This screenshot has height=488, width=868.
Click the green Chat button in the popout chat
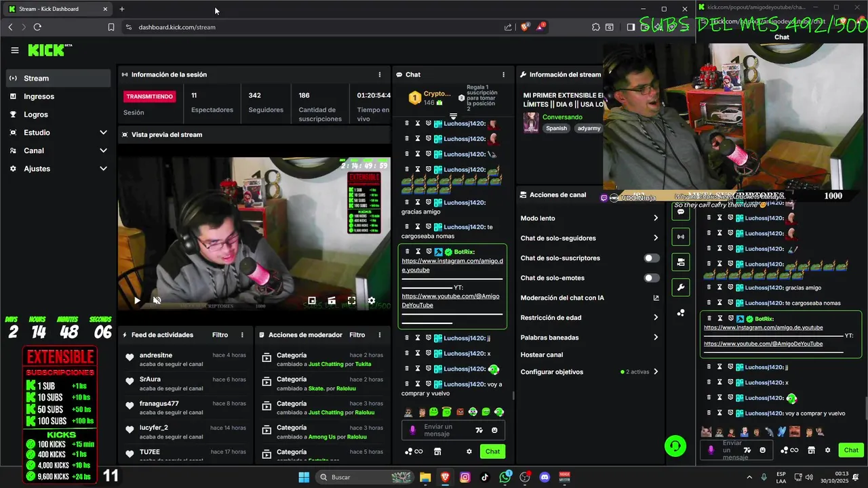pos(851,450)
